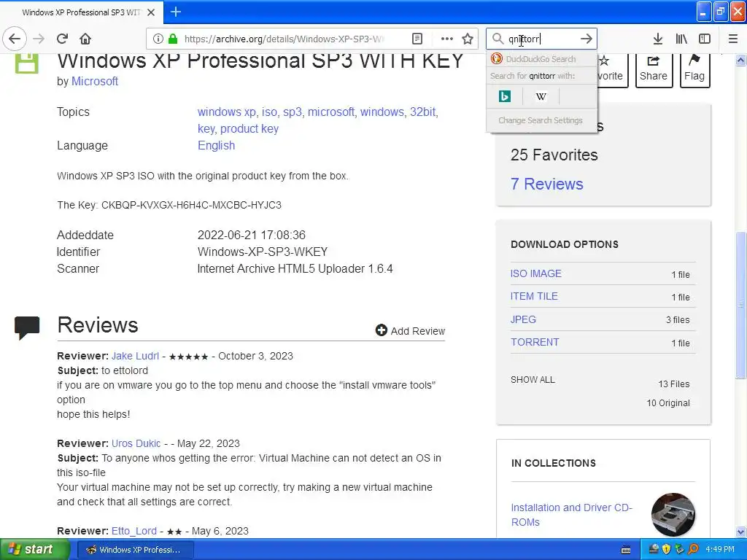Open a new tab with plus button
This screenshot has width=747, height=560.
point(175,12)
